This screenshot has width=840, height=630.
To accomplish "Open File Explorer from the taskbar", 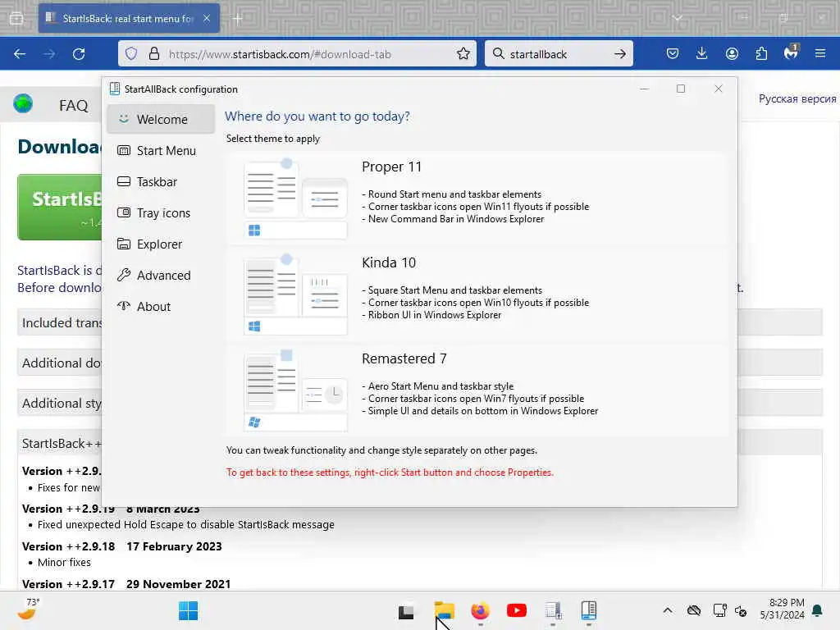I will click(444, 610).
